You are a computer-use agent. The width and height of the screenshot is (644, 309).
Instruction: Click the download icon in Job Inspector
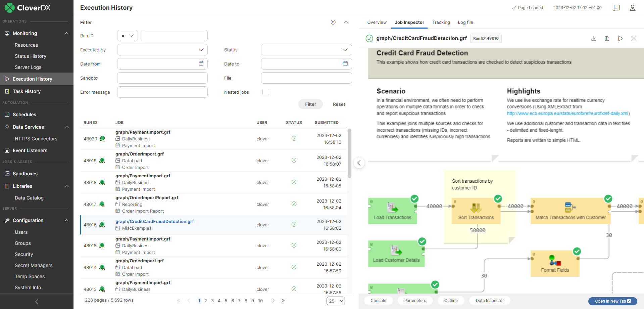coord(593,38)
